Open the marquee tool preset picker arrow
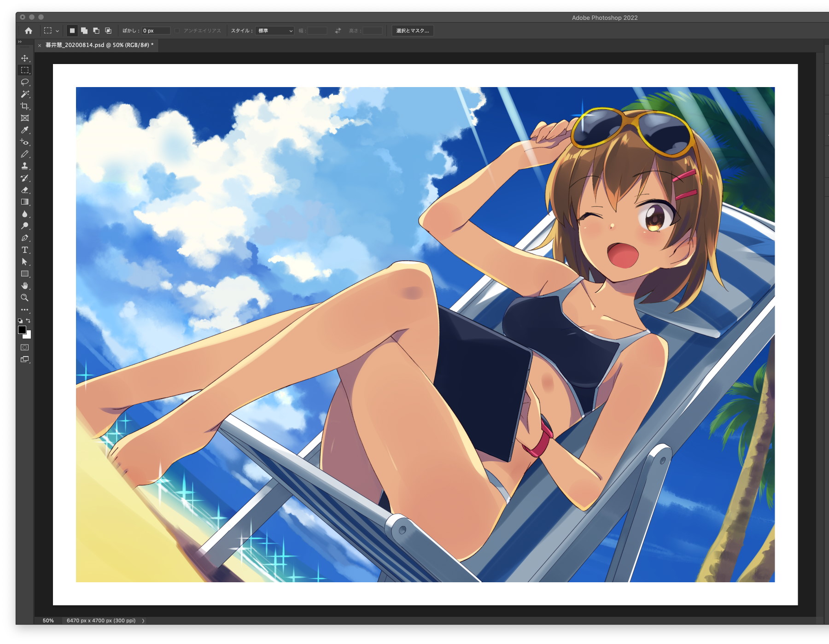 point(57,31)
